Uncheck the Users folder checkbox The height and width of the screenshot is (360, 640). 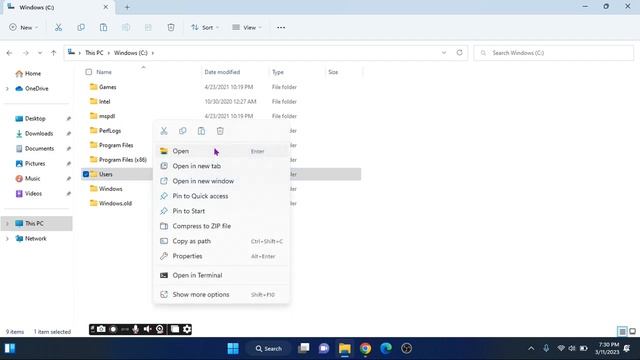pos(86,174)
